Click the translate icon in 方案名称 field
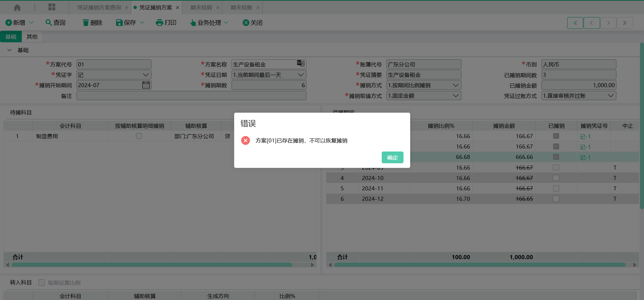 coord(301,63)
